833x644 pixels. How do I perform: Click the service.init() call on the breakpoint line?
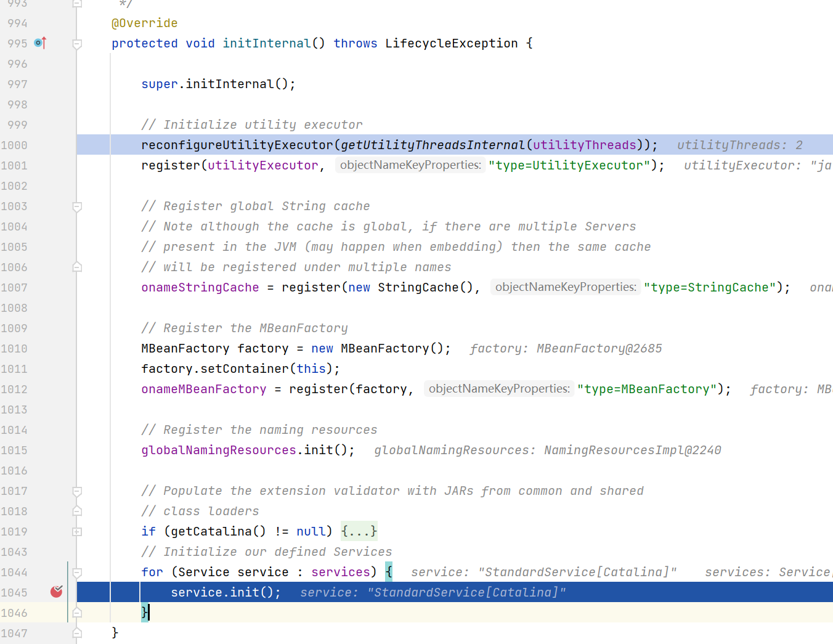pos(226,592)
